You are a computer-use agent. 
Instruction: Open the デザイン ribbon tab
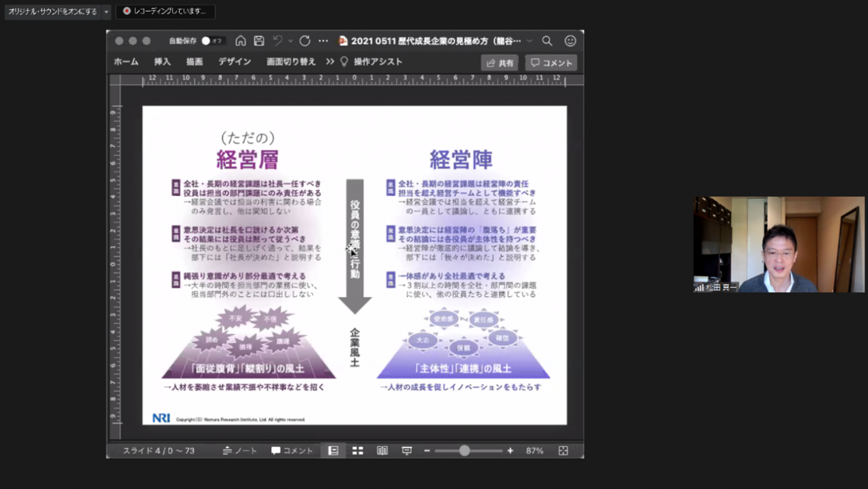(x=235, y=62)
